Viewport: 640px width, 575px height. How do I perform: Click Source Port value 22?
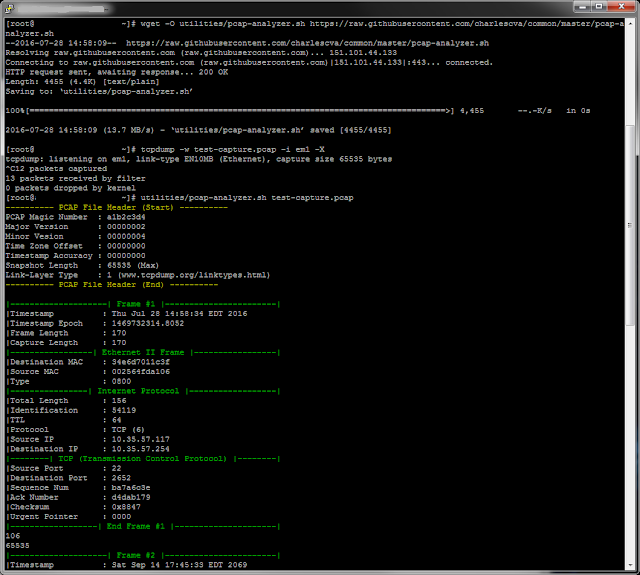pyautogui.click(x=116, y=469)
